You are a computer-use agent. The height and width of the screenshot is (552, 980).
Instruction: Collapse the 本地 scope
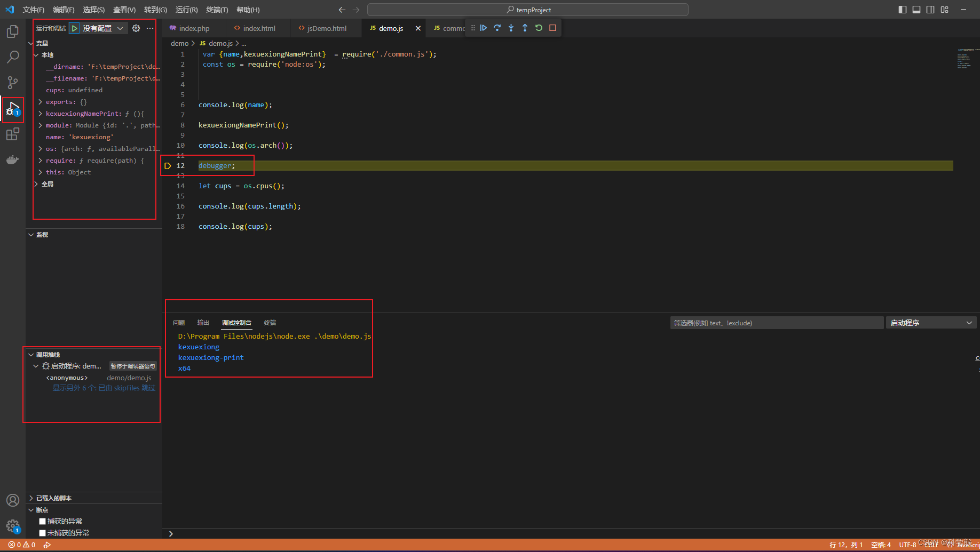coord(36,55)
